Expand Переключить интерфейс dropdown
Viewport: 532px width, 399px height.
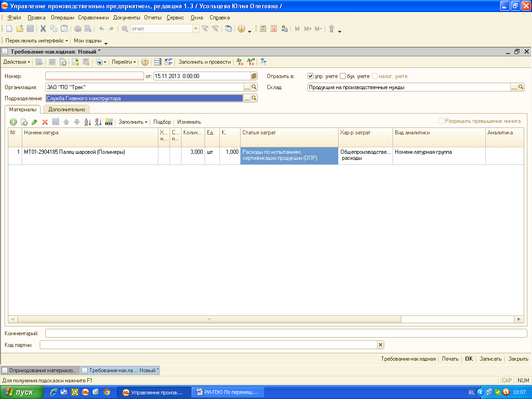[36, 41]
